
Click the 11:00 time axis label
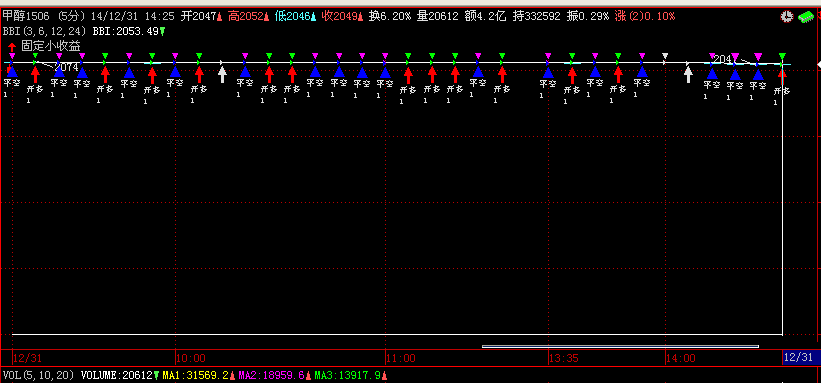click(401, 358)
